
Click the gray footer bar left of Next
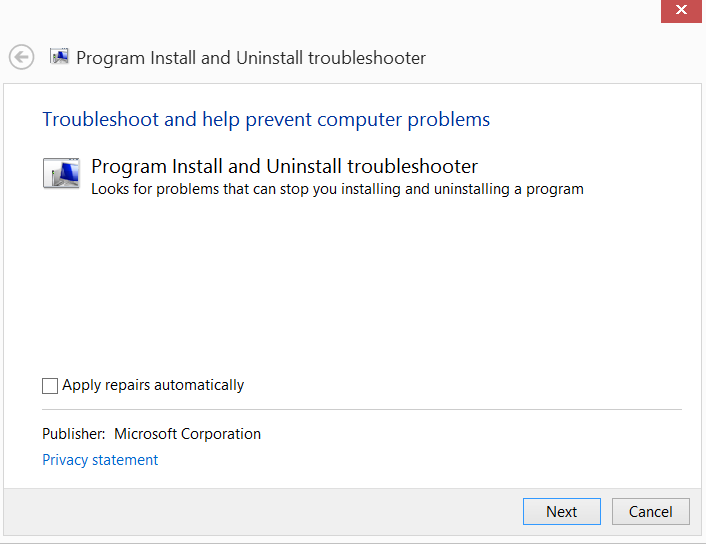tap(260, 511)
